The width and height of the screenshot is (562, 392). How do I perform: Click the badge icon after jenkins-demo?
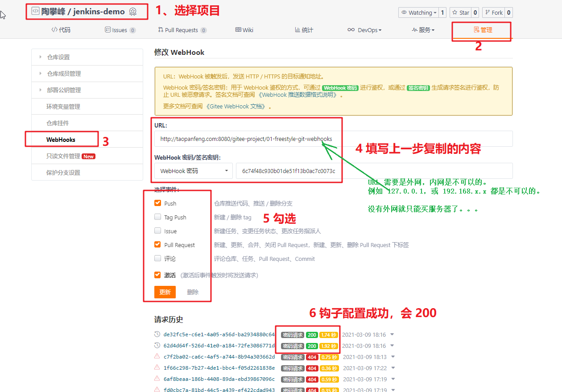(132, 12)
